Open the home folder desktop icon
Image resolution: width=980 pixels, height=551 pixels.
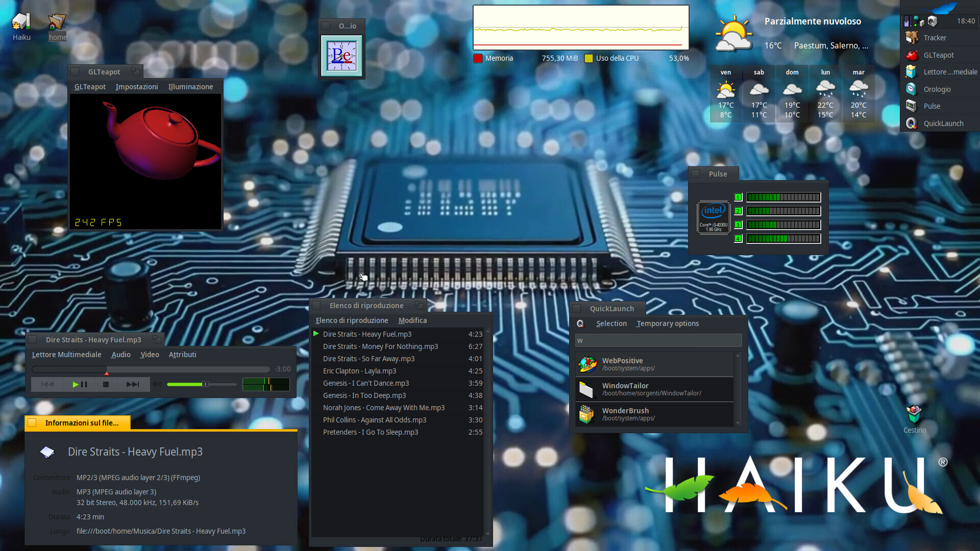[x=57, y=22]
